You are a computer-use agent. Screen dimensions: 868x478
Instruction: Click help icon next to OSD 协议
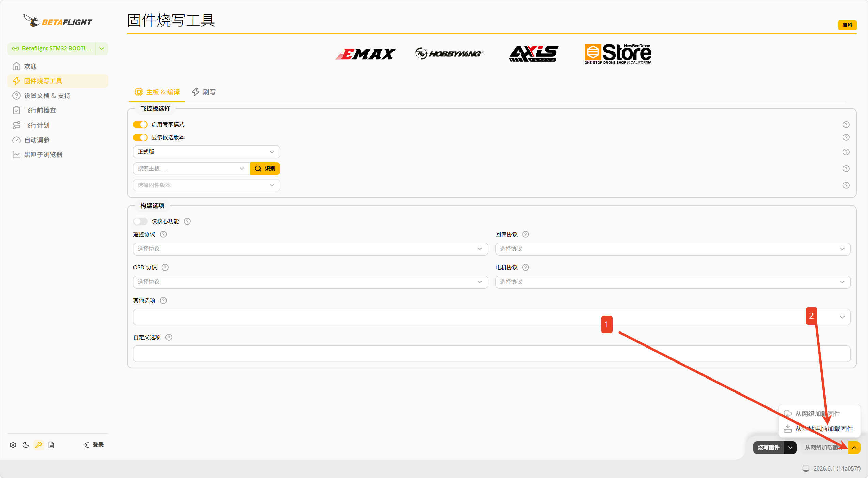[165, 267]
